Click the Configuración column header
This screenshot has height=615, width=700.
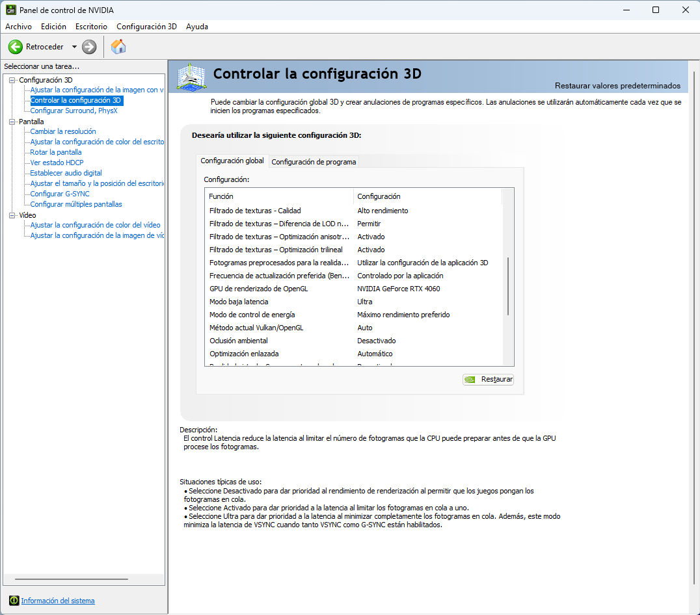tap(427, 196)
